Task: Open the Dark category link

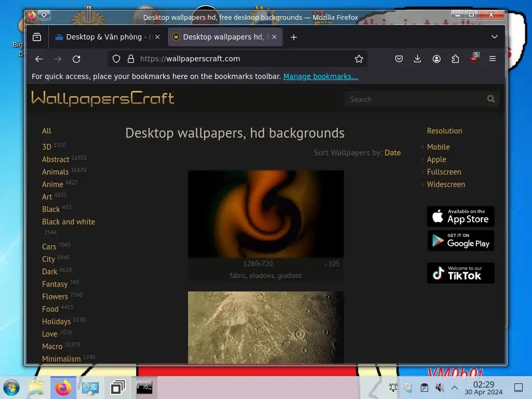Action: 49,272
